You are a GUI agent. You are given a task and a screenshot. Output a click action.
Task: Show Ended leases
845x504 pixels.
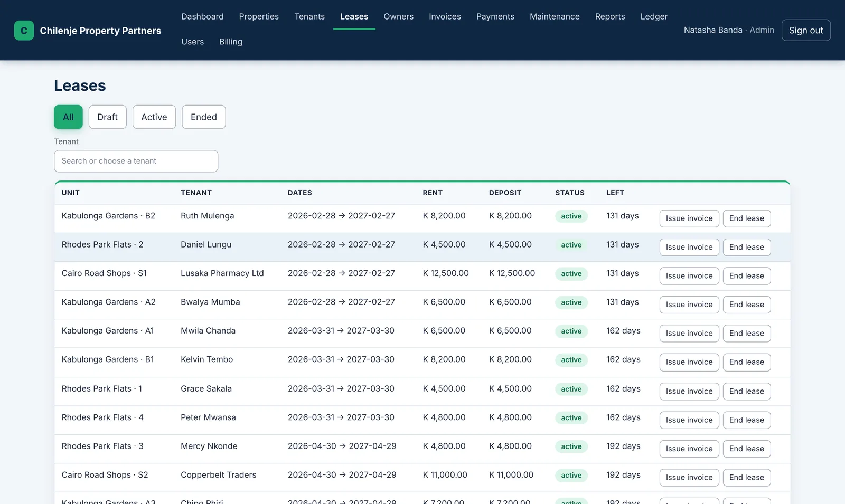[204, 117]
